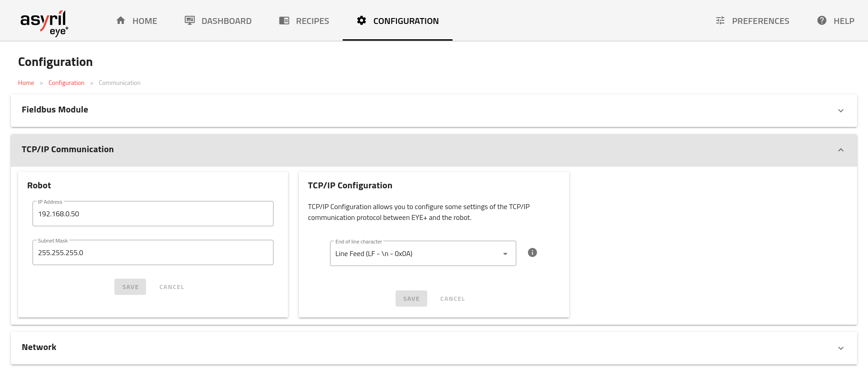This screenshot has width=868, height=378.
Task: Collapse the TCP/IP Communication panel
Action: point(840,150)
